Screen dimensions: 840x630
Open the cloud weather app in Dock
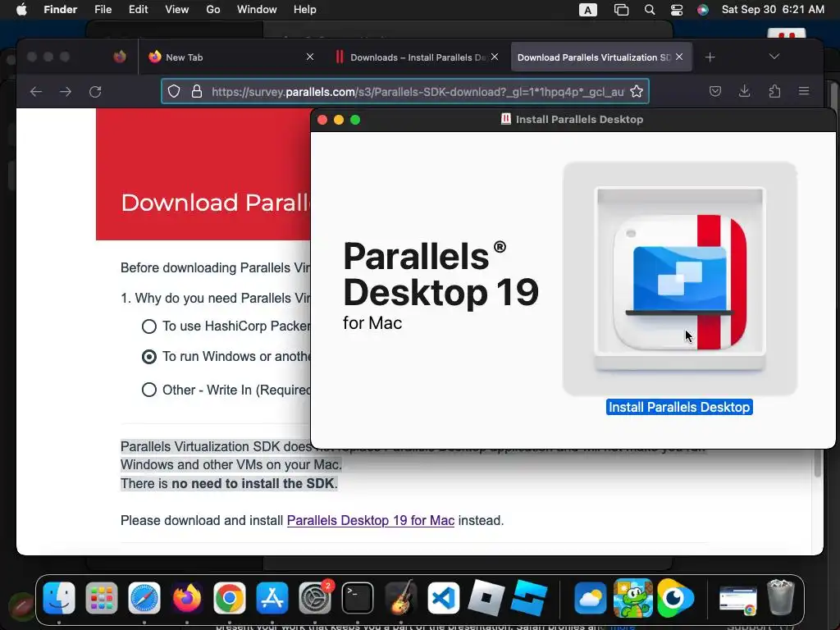tap(590, 597)
